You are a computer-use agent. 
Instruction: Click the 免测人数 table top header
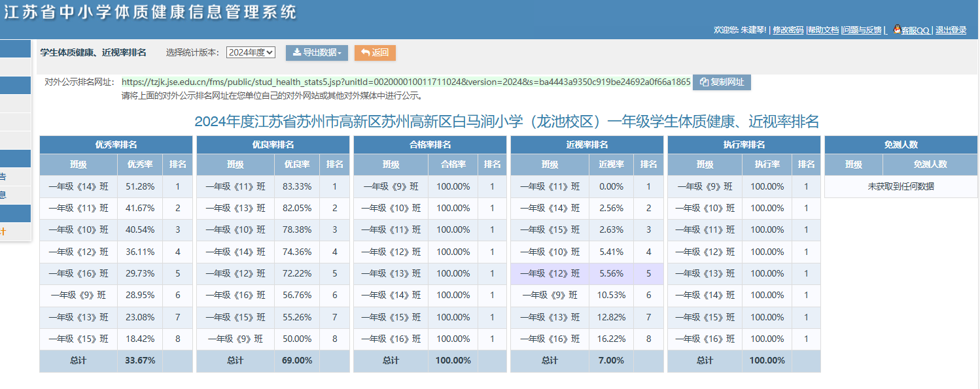tap(901, 144)
